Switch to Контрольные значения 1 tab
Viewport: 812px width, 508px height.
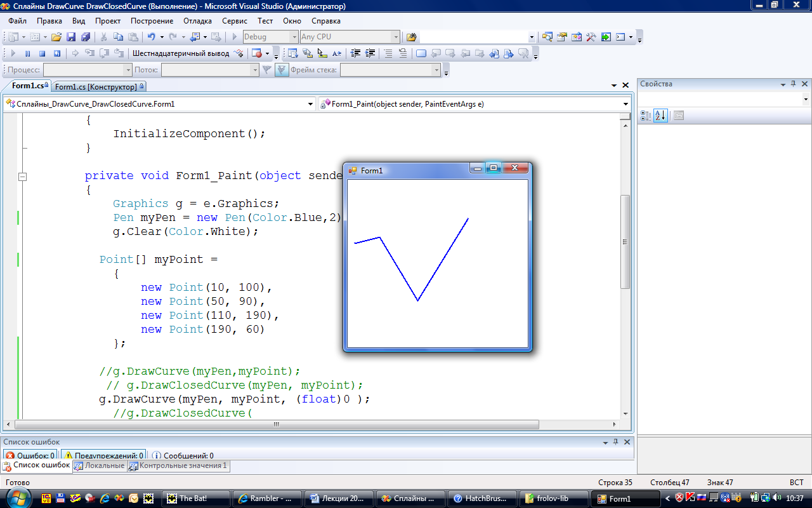tap(178, 465)
